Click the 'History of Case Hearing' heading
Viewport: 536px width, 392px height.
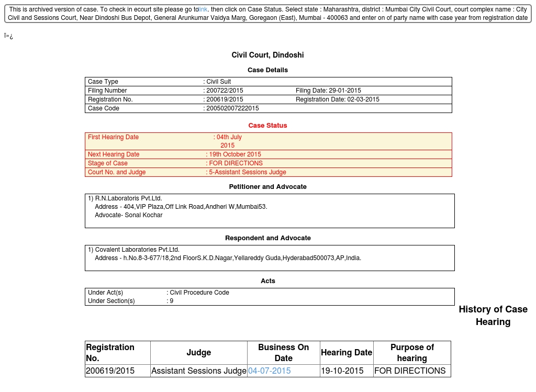[493, 316]
